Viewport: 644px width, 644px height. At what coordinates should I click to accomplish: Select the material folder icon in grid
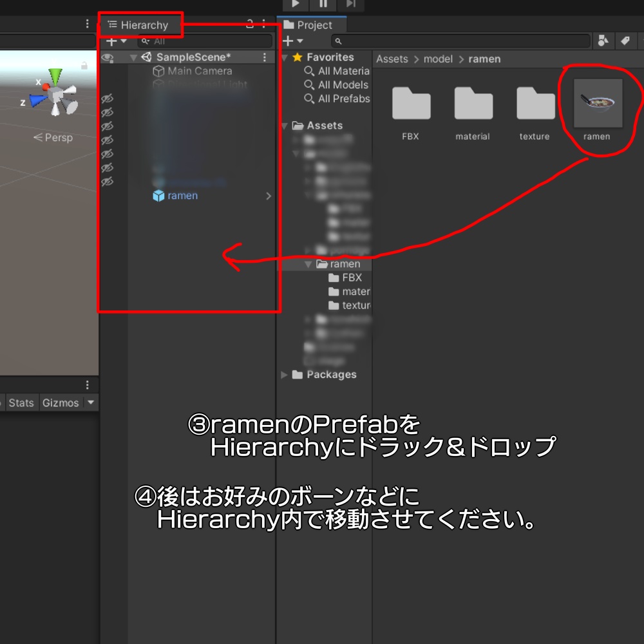pos(473,103)
